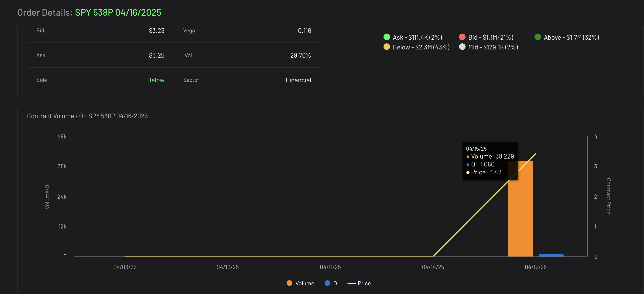Click the 04/10/25 x-axis date label
Viewport: 644px width, 294px height.
[x=227, y=267]
